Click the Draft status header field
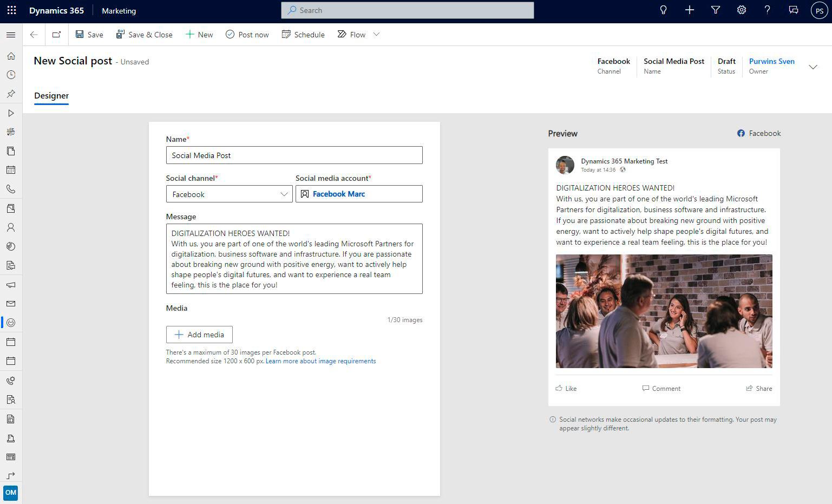 click(x=726, y=66)
